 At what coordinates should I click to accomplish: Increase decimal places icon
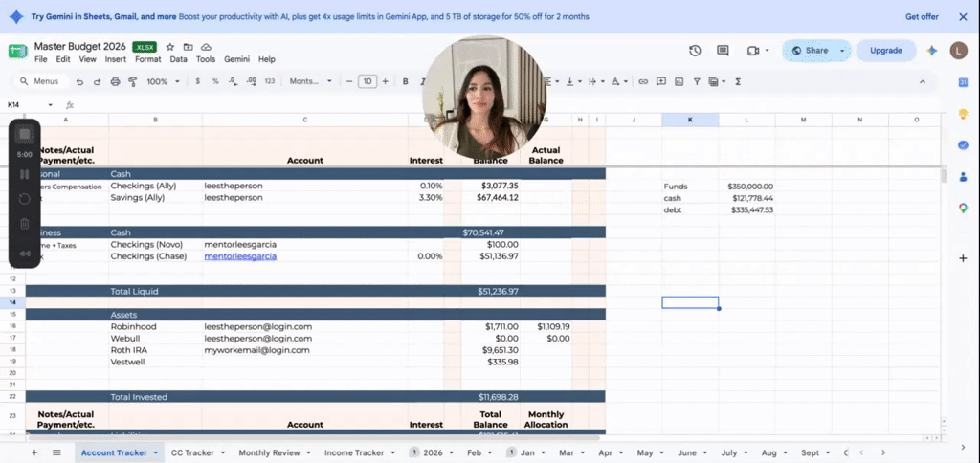[x=252, y=82]
